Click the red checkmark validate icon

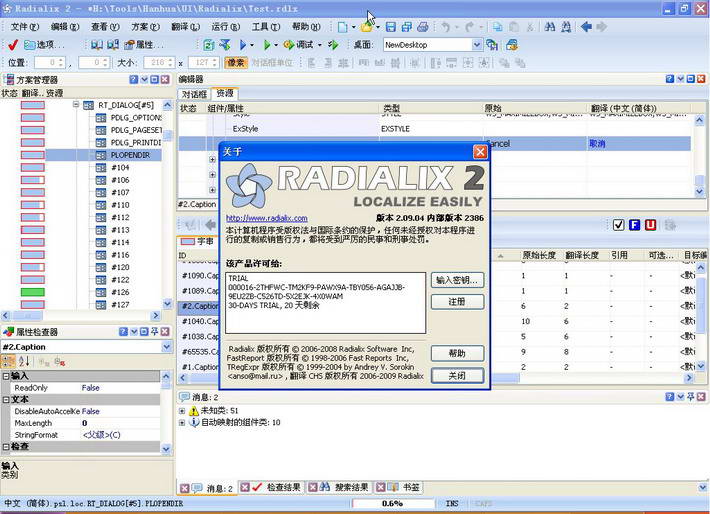pyautogui.click(x=13, y=45)
